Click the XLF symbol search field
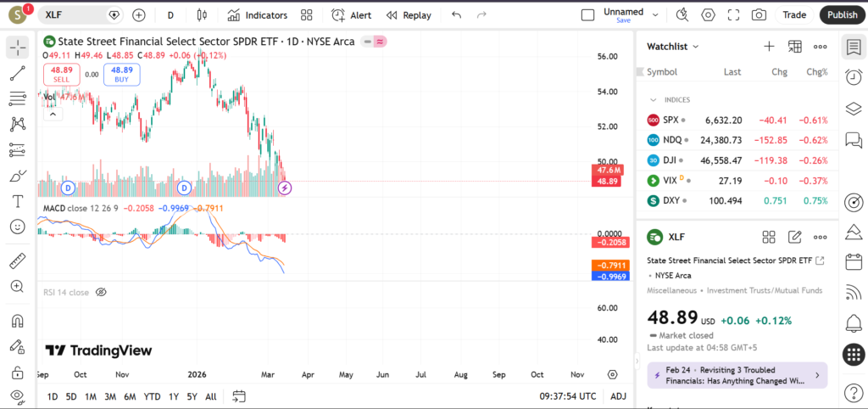Screen dimensions: 868x409 76,14
